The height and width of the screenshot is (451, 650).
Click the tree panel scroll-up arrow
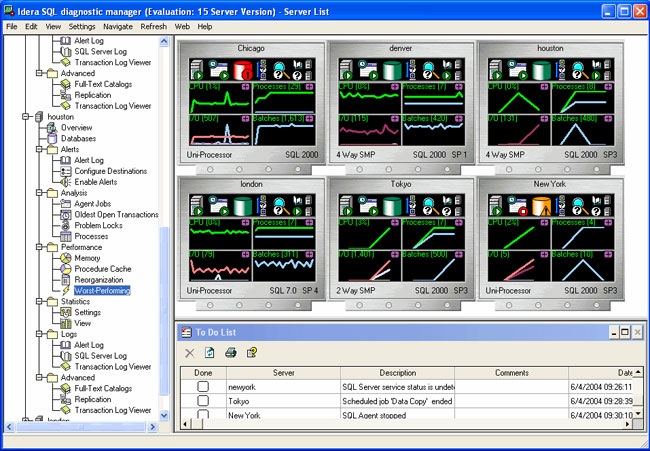164,41
